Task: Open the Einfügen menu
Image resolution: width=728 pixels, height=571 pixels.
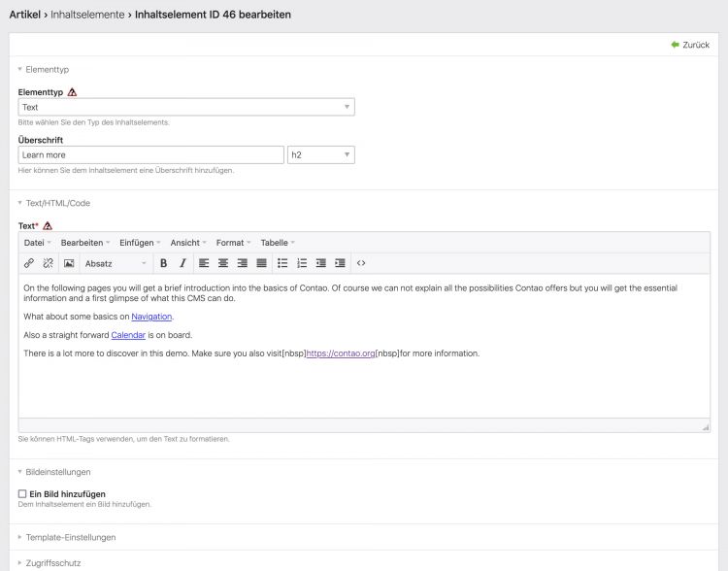Action: [139, 243]
